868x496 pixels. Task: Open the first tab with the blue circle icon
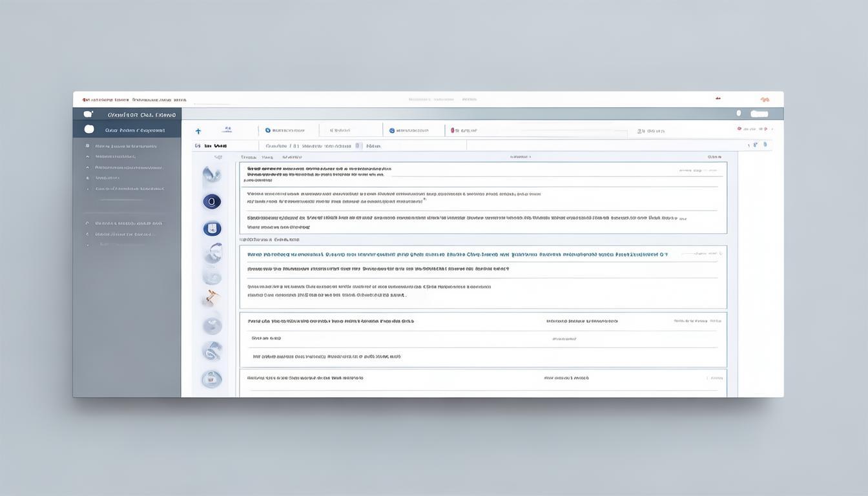[285, 130]
